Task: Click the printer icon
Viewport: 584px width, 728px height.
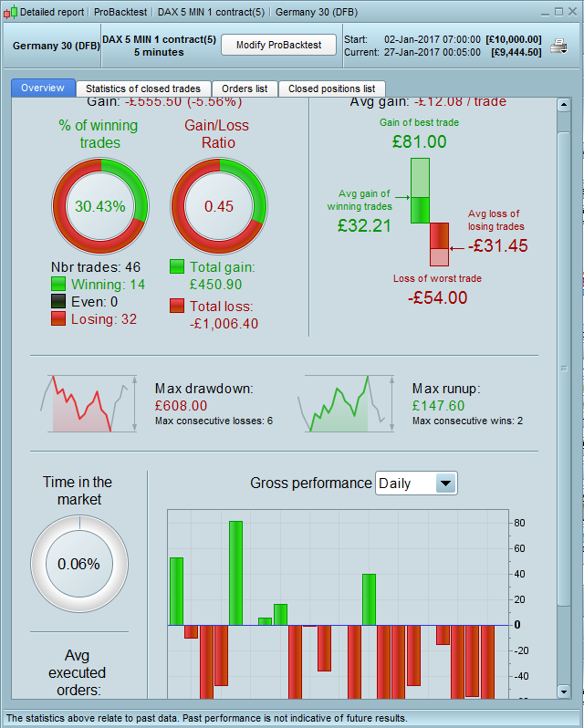Action: pos(558,46)
